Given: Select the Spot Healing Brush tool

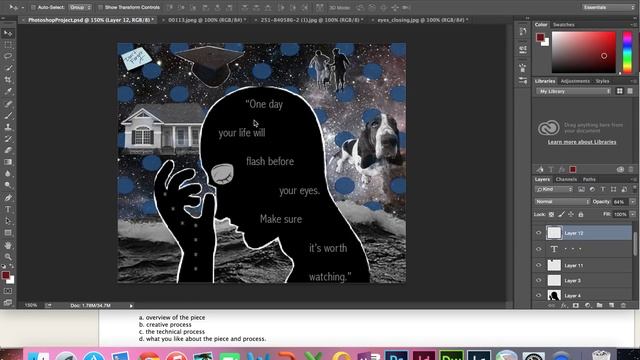Looking at the screenshot, I should [8, 104].
